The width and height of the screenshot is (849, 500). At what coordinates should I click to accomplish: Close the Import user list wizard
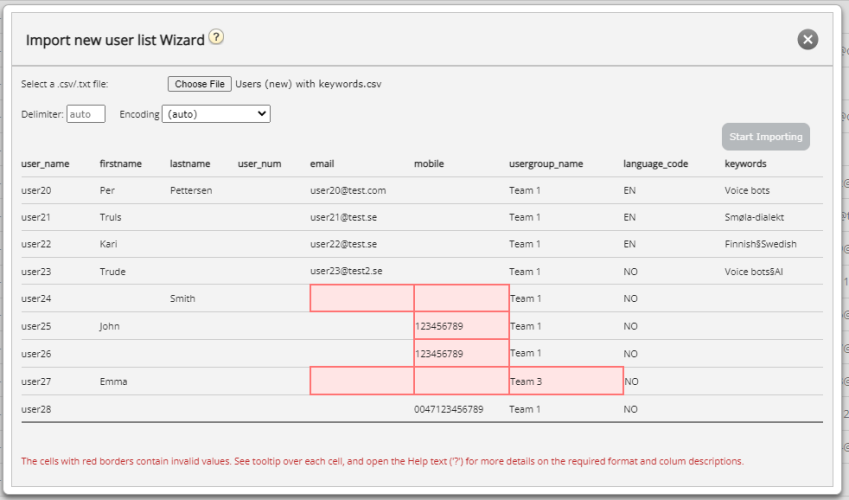[x=807, y=40]
